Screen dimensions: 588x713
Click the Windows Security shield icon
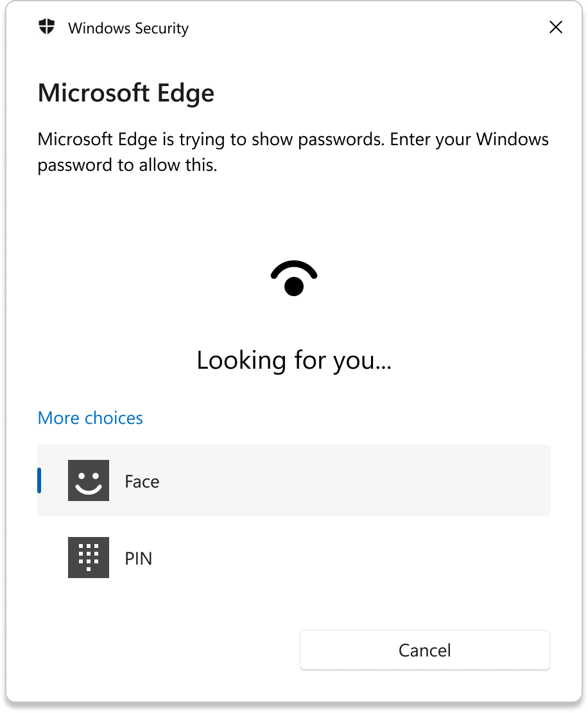point(46,27)
